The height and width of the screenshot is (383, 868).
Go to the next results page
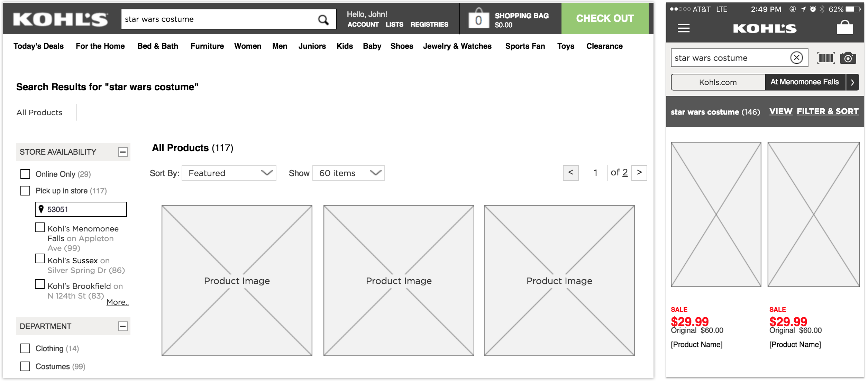click(x=639, y=173)
